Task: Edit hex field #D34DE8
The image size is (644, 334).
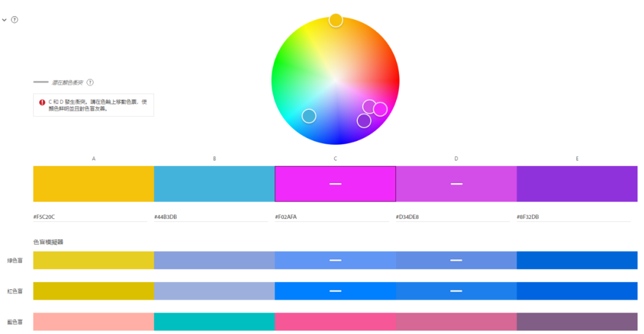Action: (453, 217)
